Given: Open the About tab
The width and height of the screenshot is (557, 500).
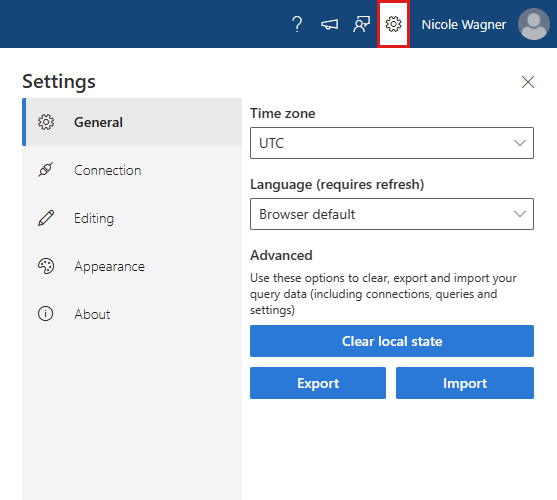Looking at the screenshot, I should coord(132,314).
